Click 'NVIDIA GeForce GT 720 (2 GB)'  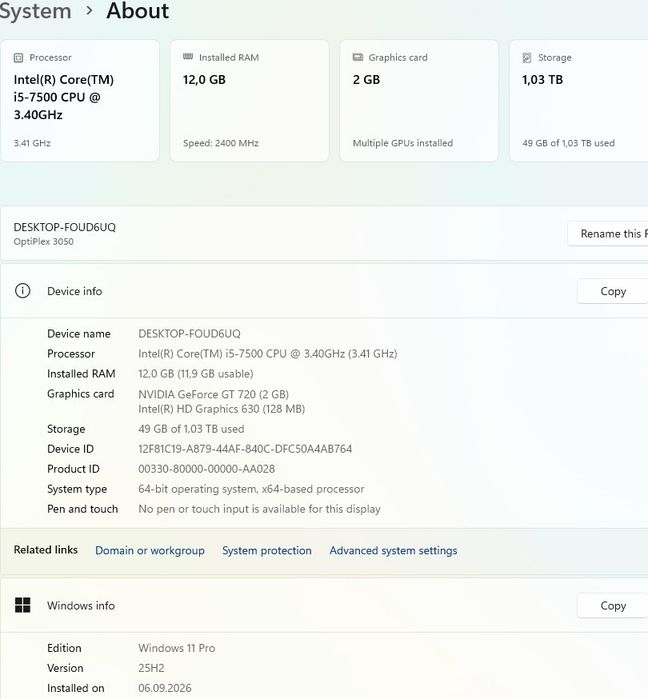[213, 394]
